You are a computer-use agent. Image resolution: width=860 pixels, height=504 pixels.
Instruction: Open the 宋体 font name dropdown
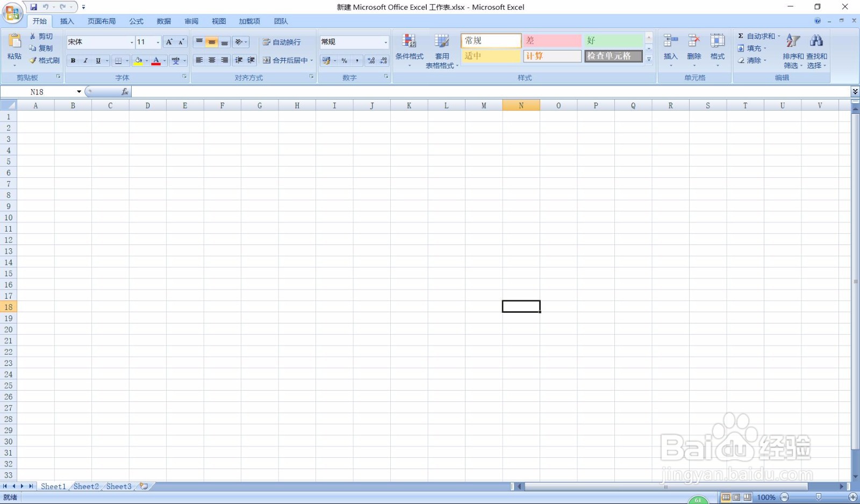pyautogui.click(x=132, y=42)
